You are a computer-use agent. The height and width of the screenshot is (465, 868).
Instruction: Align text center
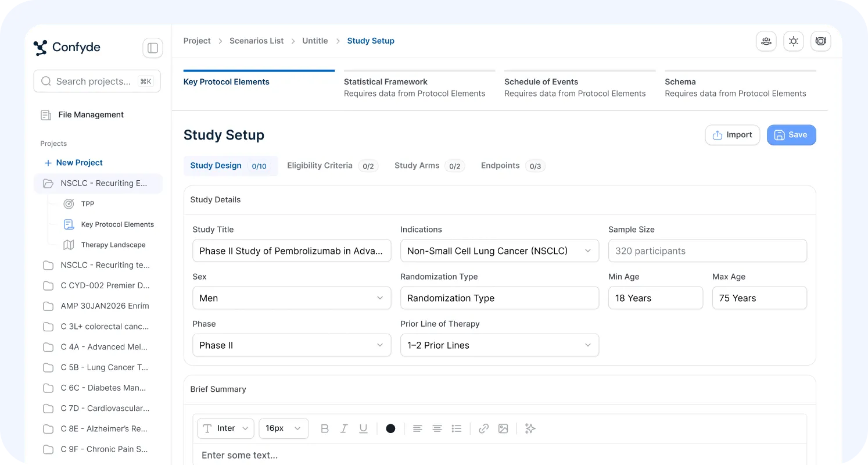pos(437,428)
